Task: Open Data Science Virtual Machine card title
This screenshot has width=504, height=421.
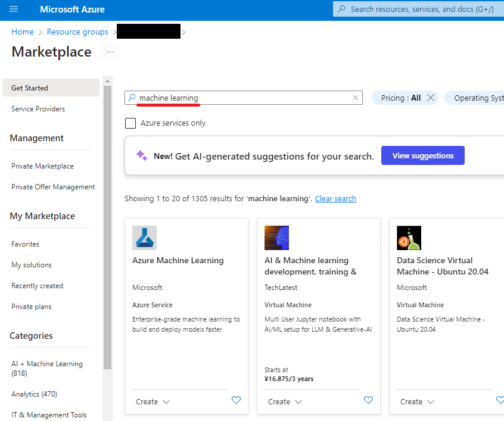Action: (x=443, y=266)
